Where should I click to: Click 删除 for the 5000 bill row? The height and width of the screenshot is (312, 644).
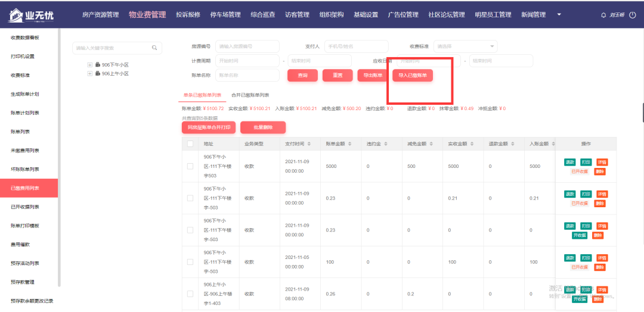[x=600, y=171]
